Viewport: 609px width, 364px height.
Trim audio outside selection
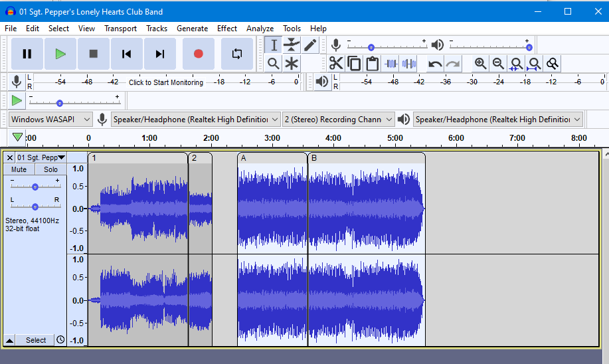point(391,63)
